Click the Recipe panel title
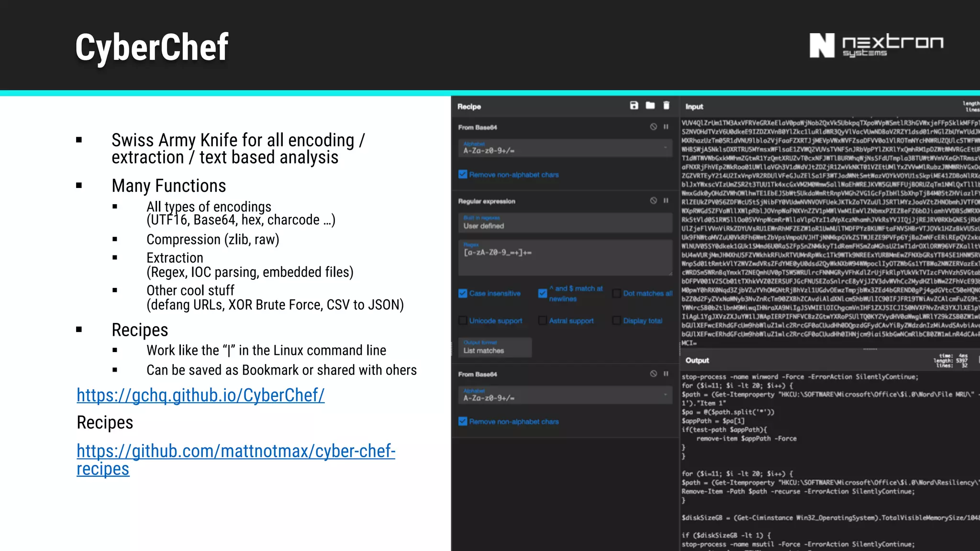 click(x=469, y=107)
